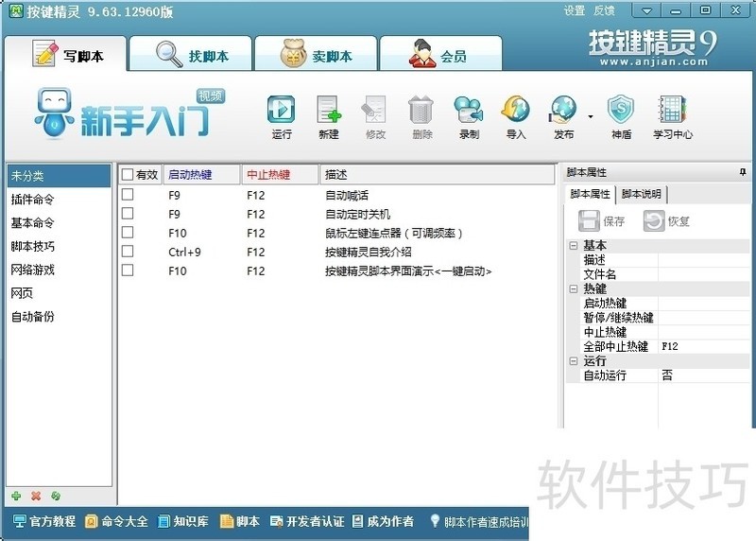
Task: Check the box for 按键精灵自我介绍 script
Action: pos(128,252)
